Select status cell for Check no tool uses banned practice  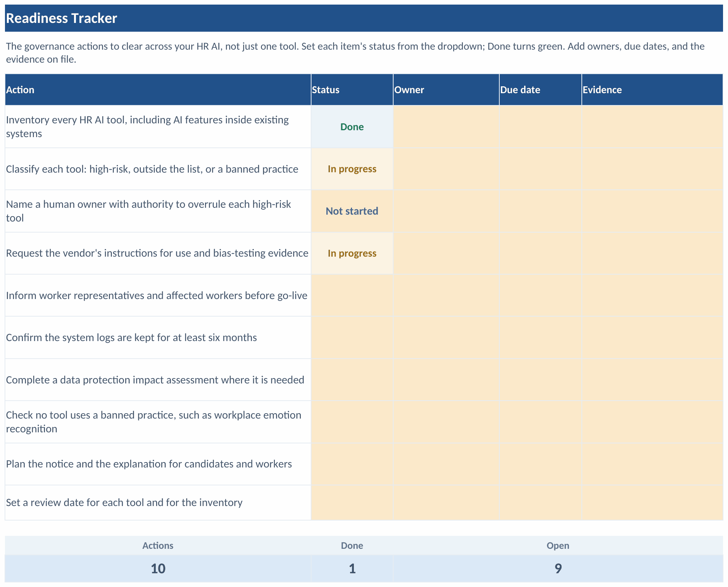(x=352, y=422)
